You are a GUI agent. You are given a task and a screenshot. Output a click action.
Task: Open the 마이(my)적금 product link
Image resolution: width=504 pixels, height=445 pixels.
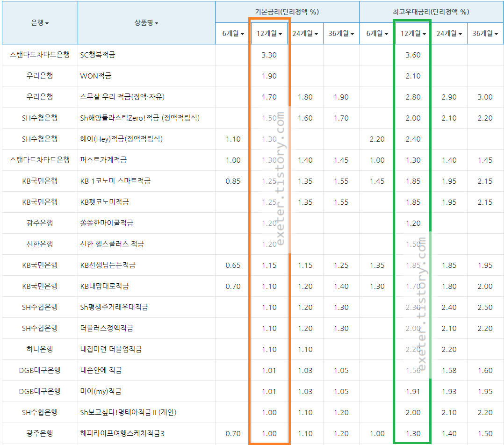pyautogui.click(x=101, y=391)
